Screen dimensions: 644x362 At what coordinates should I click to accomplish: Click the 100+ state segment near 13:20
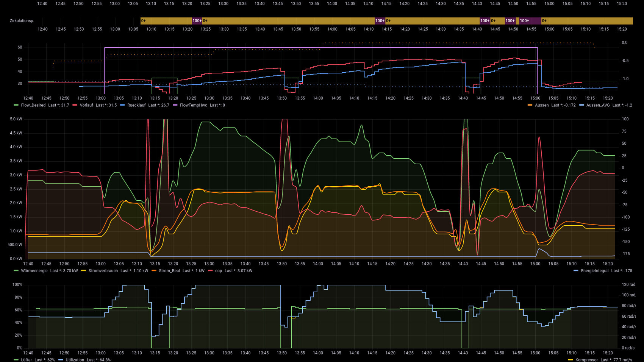(x=197, y=21)
